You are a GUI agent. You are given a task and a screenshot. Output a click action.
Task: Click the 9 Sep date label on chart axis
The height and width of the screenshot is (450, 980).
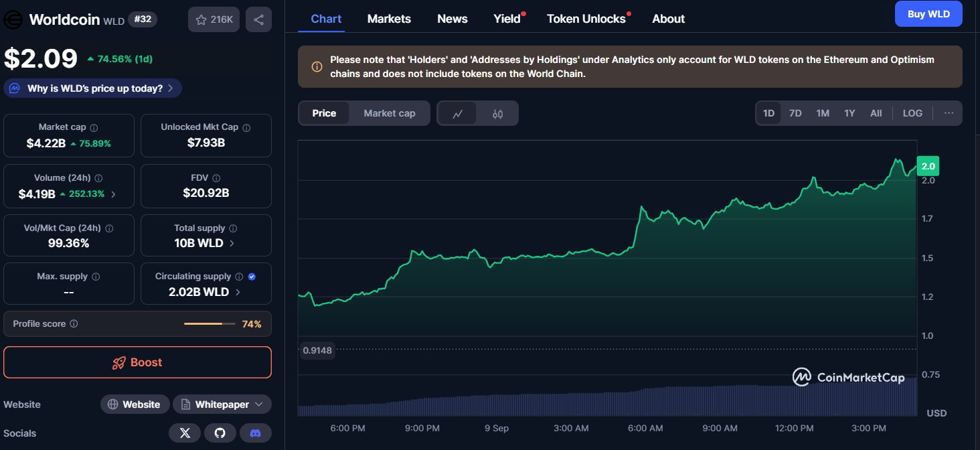(x=497, y=428)
